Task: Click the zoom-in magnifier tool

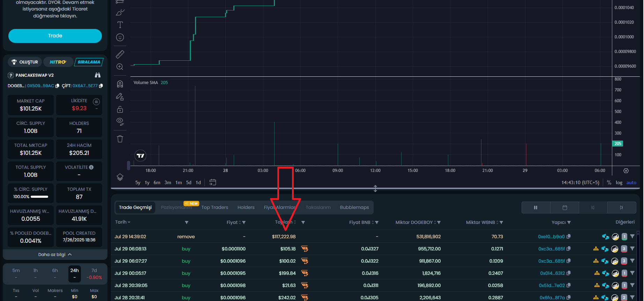Action: point(120,67)
